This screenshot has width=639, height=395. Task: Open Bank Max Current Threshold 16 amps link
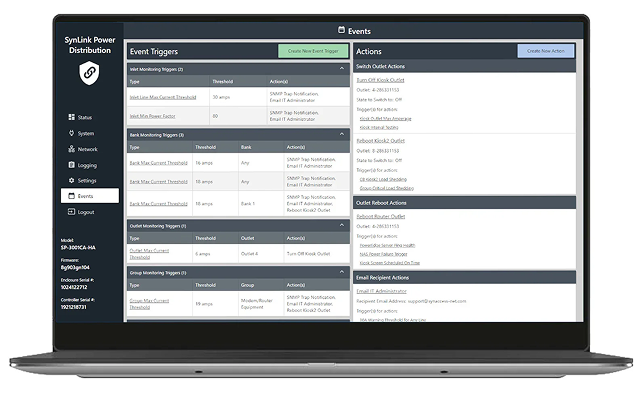coord(159,163)
